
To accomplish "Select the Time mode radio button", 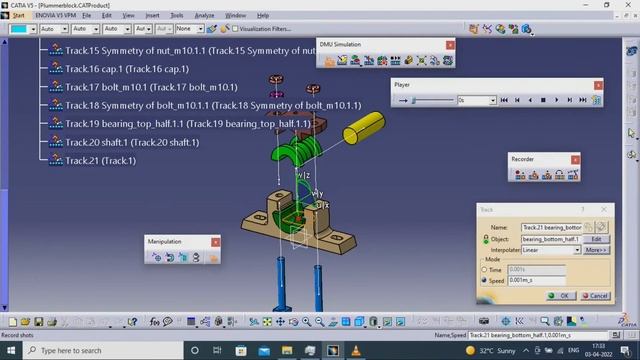I will (484, 269).
